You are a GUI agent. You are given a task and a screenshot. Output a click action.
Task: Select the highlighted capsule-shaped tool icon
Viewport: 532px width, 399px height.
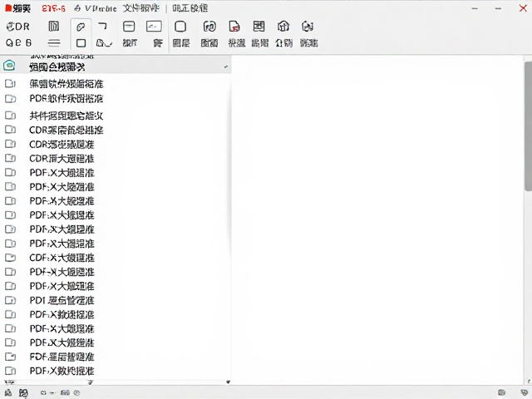(x=81, y=27)
